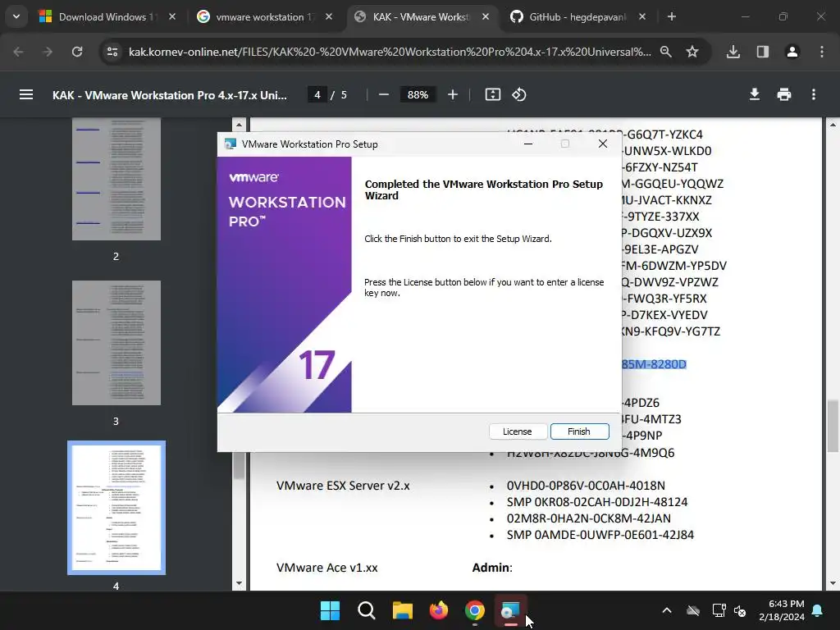Image resolution: width=840 pixels, height=630 pixels.
Task: Click the fit to page icon
Action: 492,95
